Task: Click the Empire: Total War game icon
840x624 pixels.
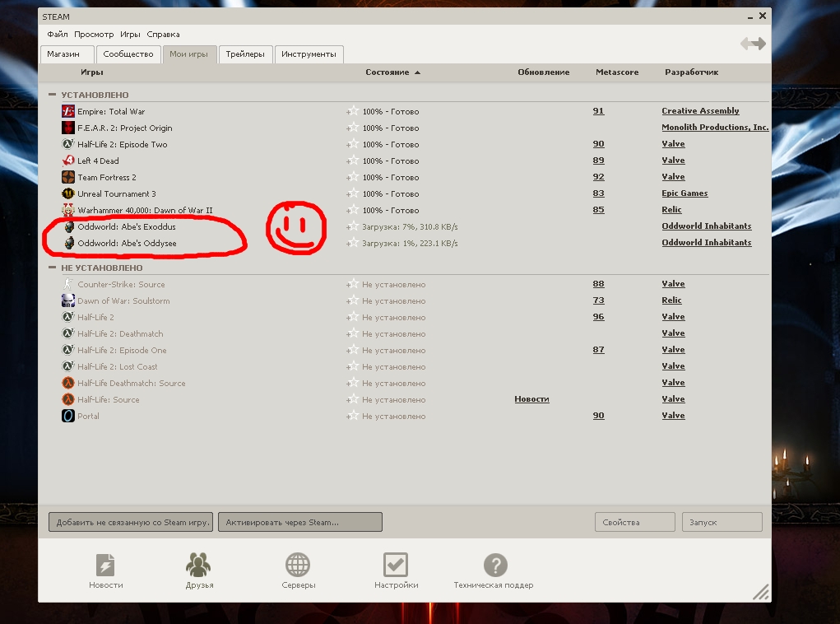Action: coord(68,111)
